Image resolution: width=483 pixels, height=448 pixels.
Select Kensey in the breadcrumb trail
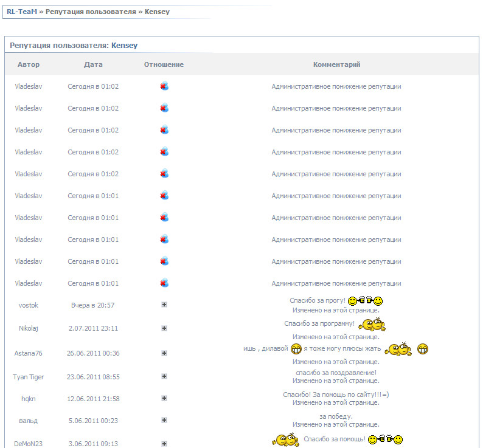click(157, 12)
